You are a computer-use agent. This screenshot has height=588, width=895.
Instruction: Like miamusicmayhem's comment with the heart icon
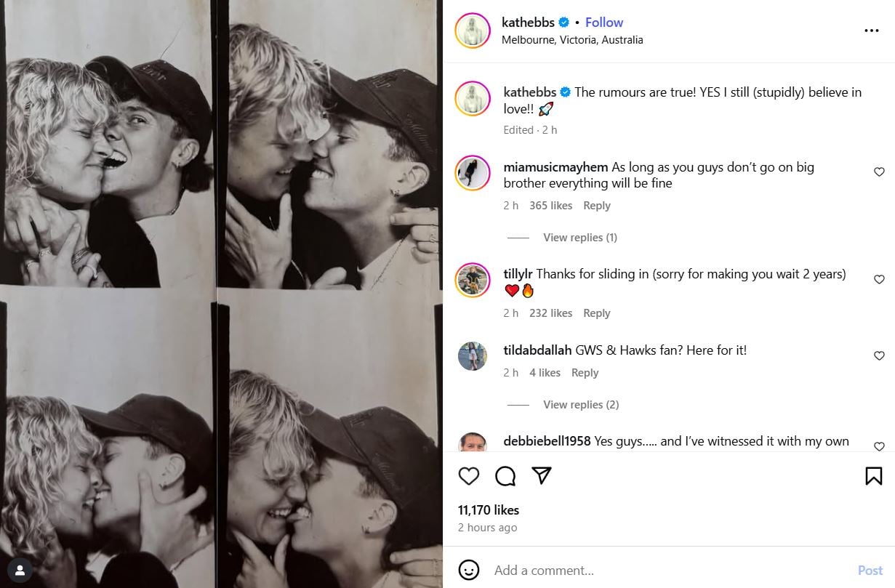[879, 172]
